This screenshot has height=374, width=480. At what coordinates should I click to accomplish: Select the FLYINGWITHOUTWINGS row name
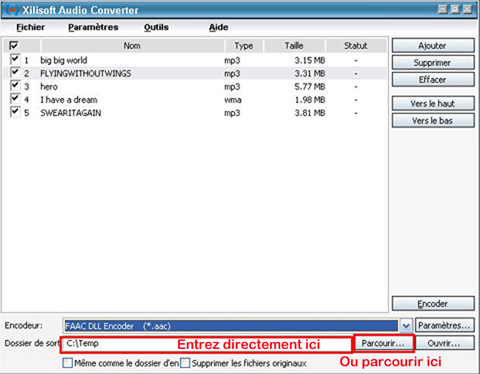click(x=86, y=73)
